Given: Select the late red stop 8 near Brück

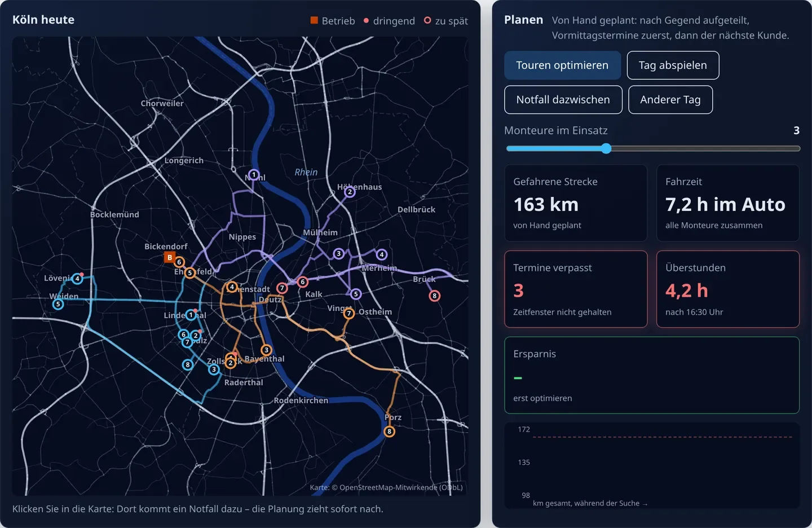Looking at the screenshot, I should point(434,296).
